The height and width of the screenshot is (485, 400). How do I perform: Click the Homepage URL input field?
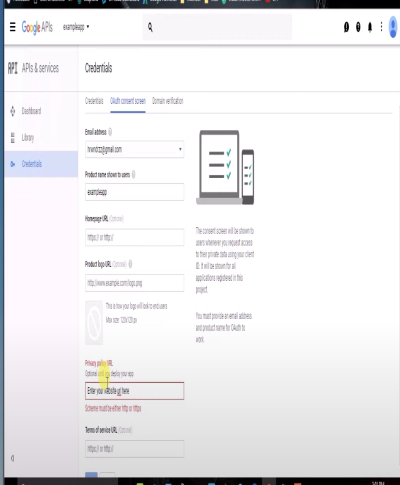click(134, 237)
